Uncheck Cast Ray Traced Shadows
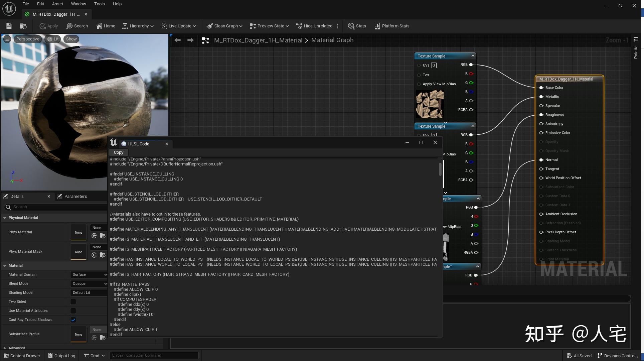644x361 pixels. 73,320
